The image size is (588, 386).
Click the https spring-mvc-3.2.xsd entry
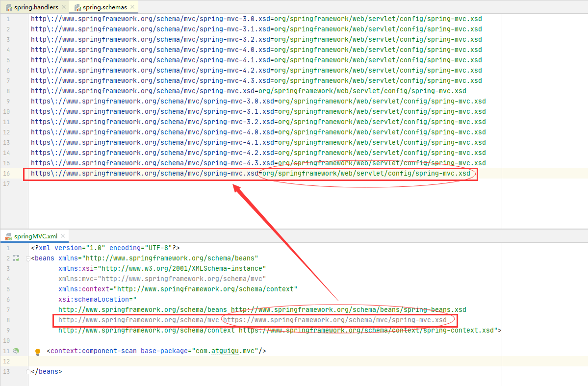(258, 122)
